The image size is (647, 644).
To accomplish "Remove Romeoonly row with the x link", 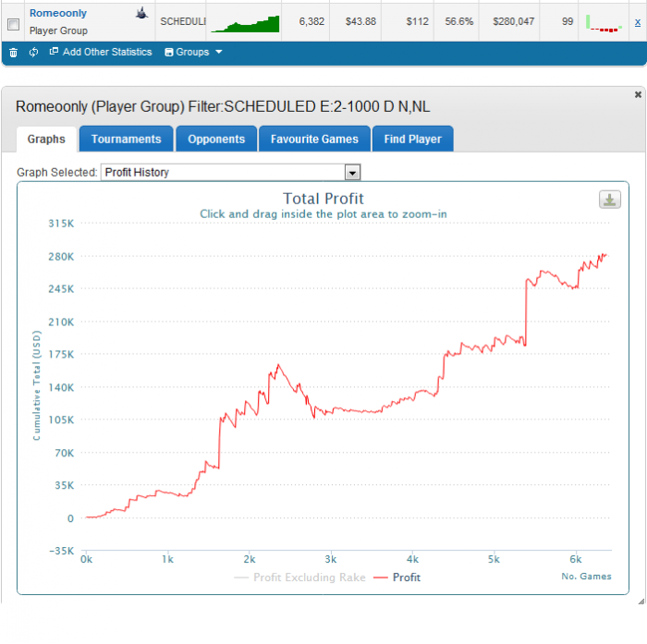I will [638, 22].
